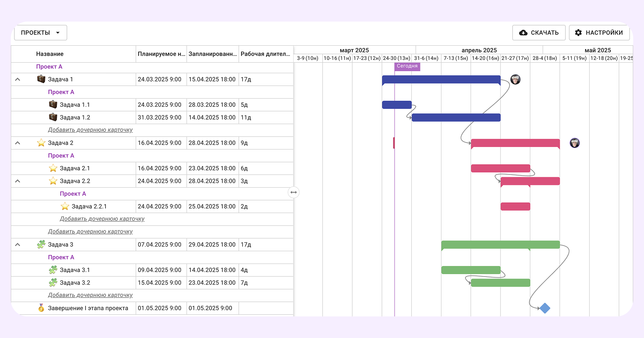The width and height of the screenshot is (644, 338).
Task: Click the puzzle piece icon of Задача 3
Action: pos(41,245)
